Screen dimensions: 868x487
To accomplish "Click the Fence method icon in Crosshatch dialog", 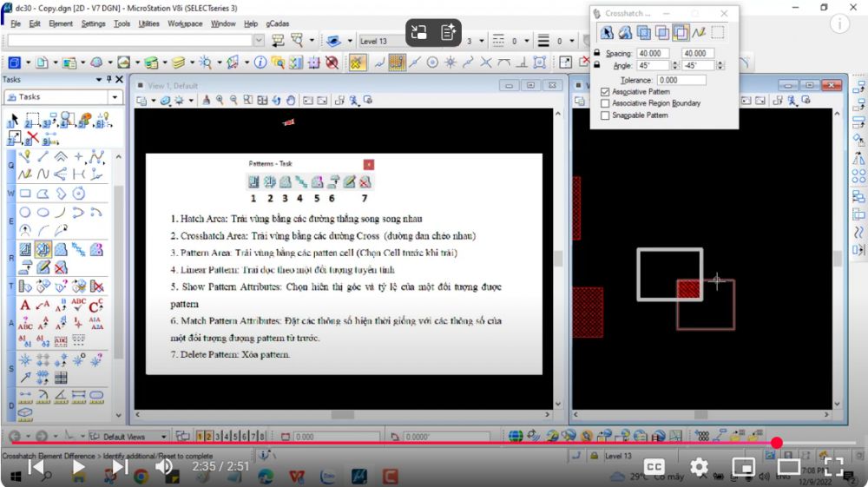I will click(718, 33).
